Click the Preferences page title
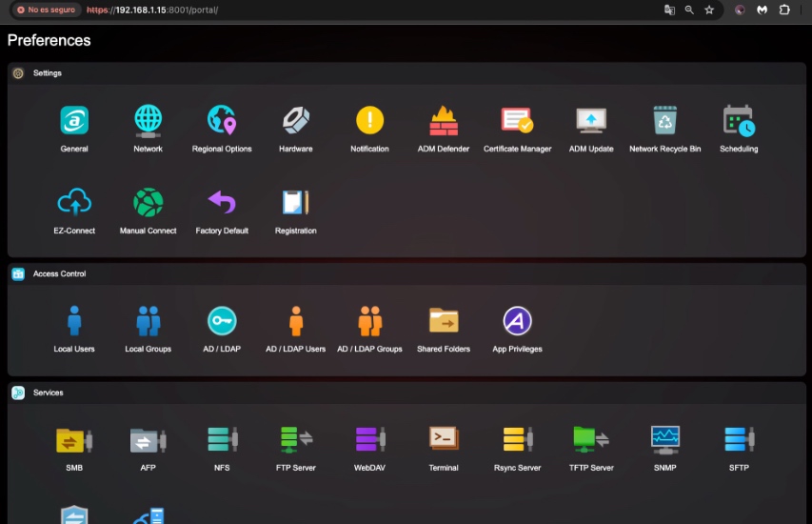Screen dimensions: 812x524 (50, 40)
